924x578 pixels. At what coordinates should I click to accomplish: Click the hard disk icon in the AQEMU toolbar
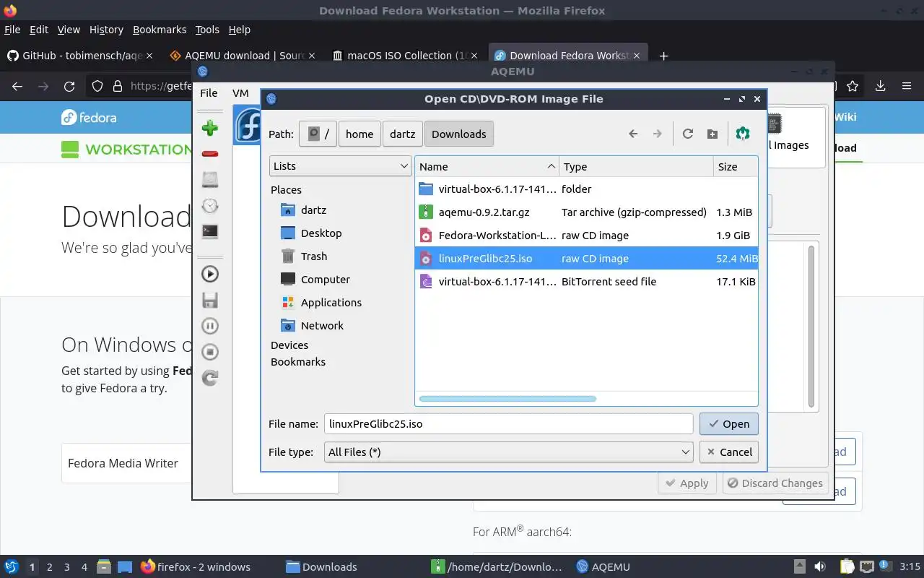(x=210, y=180)
